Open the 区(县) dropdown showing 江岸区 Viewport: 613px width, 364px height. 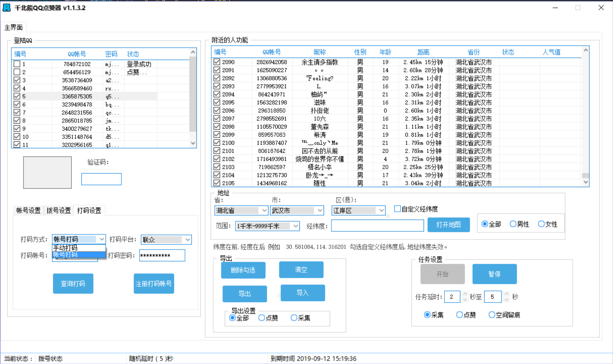(358, 211)
